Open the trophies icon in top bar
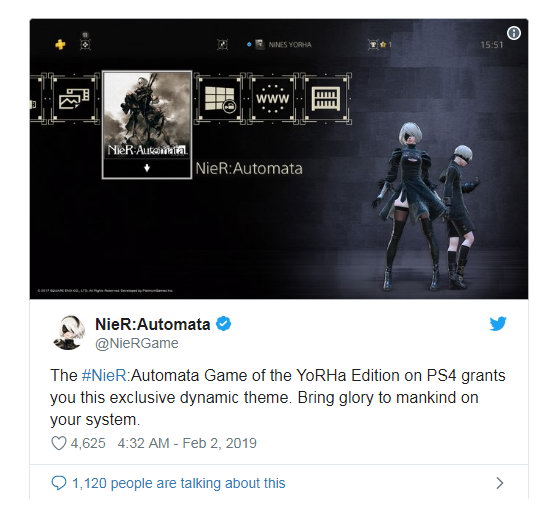 pyautogui.click(x=373, y=44)
